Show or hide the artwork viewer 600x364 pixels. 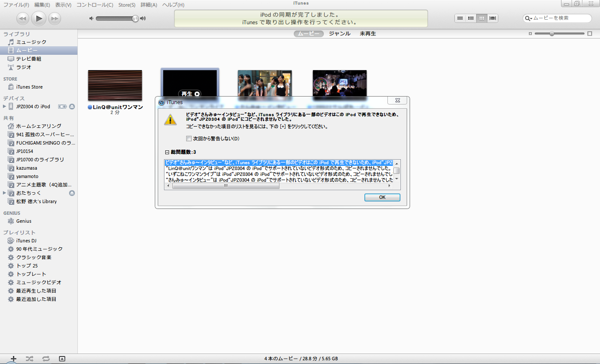62,359
